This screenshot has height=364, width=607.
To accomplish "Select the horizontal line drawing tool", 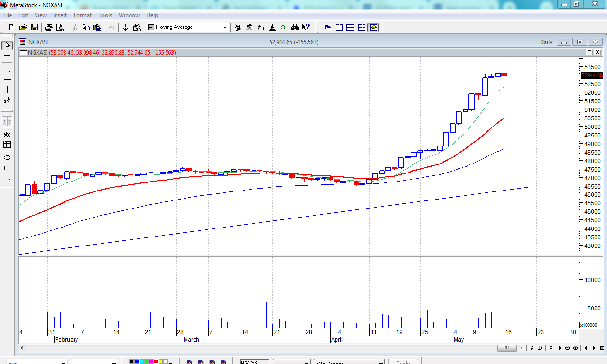I will (x=7, y=79).
